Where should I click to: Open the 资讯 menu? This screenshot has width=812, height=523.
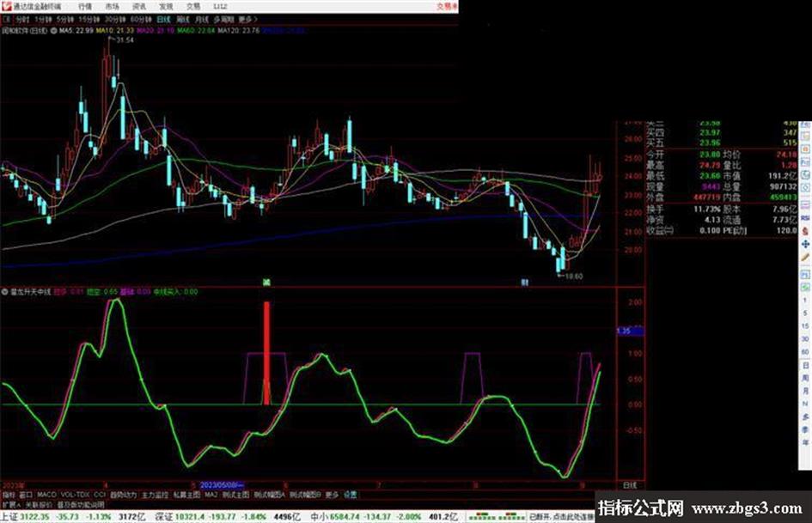pos(139,7)
